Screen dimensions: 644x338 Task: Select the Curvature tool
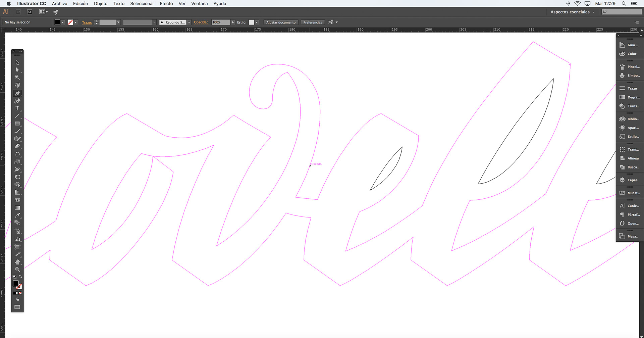[17, 101]
